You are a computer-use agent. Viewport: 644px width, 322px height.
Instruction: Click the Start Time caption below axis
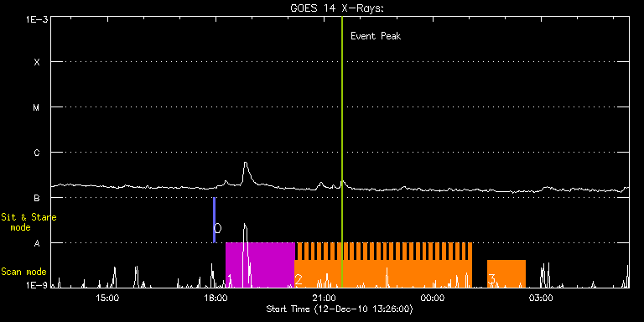click(x=340, y=309)
